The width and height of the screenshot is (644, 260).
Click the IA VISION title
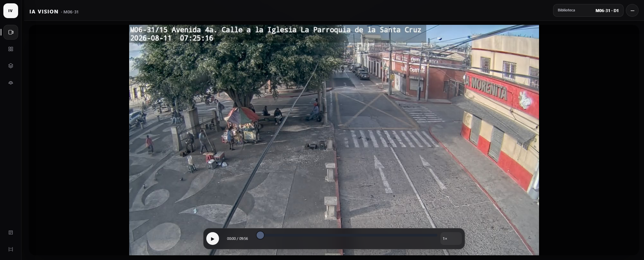44,11
